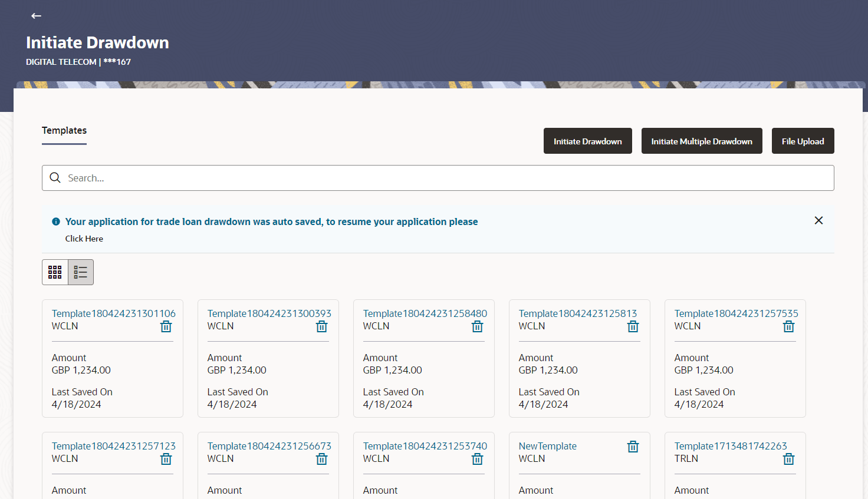Viewport: 868px width, 499px height.
Task: Open Template180424231257535
Action: point(737,313)
